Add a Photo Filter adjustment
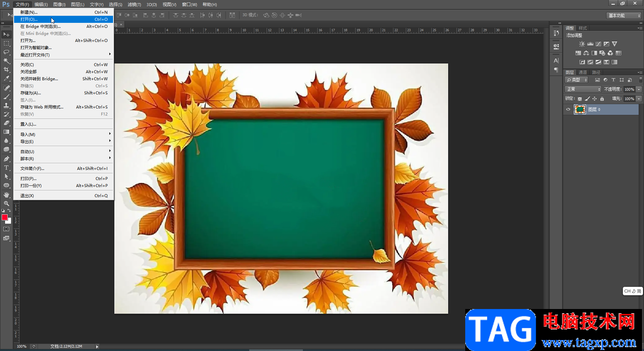Screen dimensions: 644x351 coord(602,53)
